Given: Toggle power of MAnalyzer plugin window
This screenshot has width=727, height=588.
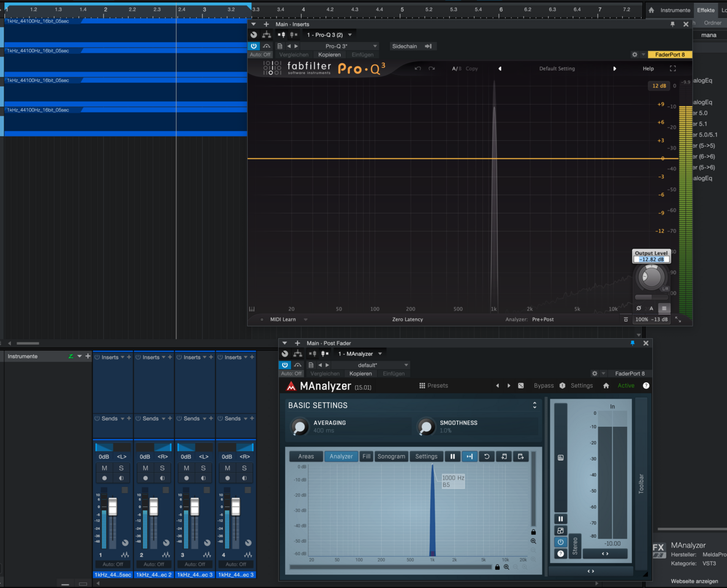Looking at the screenshot, I should pyautogui.click(x=284, y=365).
